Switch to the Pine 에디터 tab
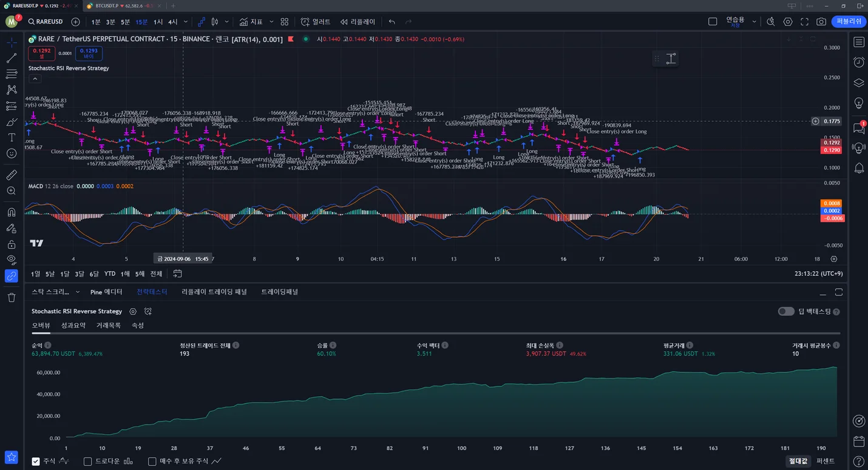The width and height of the screenshot is (868, 470). click(x=106, y=292)
